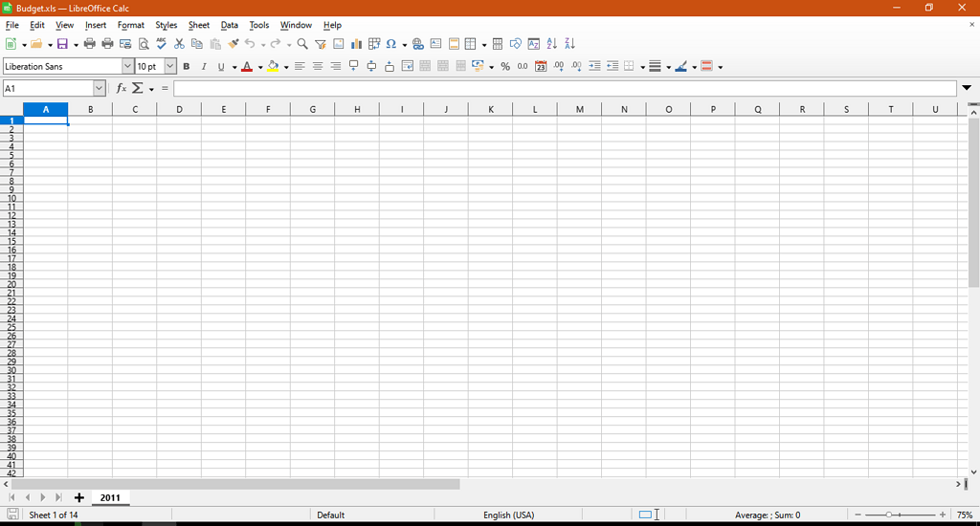Insert a chart with the bar chart icon
Viewport: 980px width, 526px height.
coord(356,44)
